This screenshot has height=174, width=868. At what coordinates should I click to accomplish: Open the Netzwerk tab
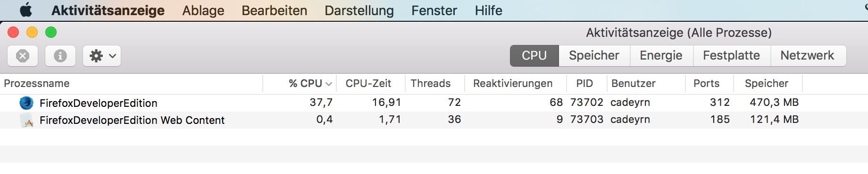(x=807, y=55)
